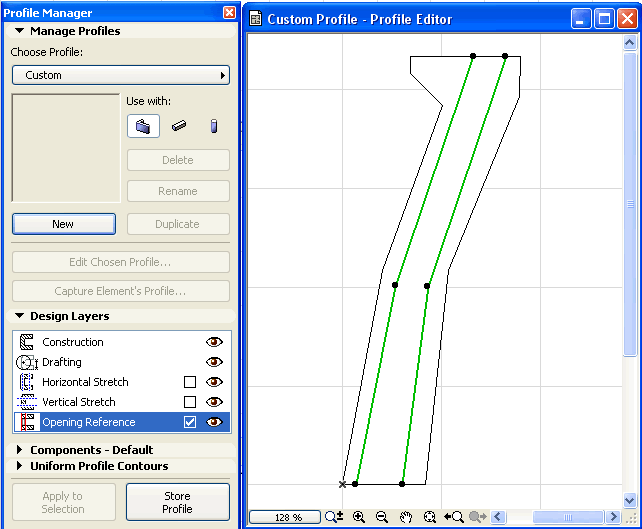The image size is (642, 529).
Task: Click the previous zoom icon
Action: [x=453, y=517]
